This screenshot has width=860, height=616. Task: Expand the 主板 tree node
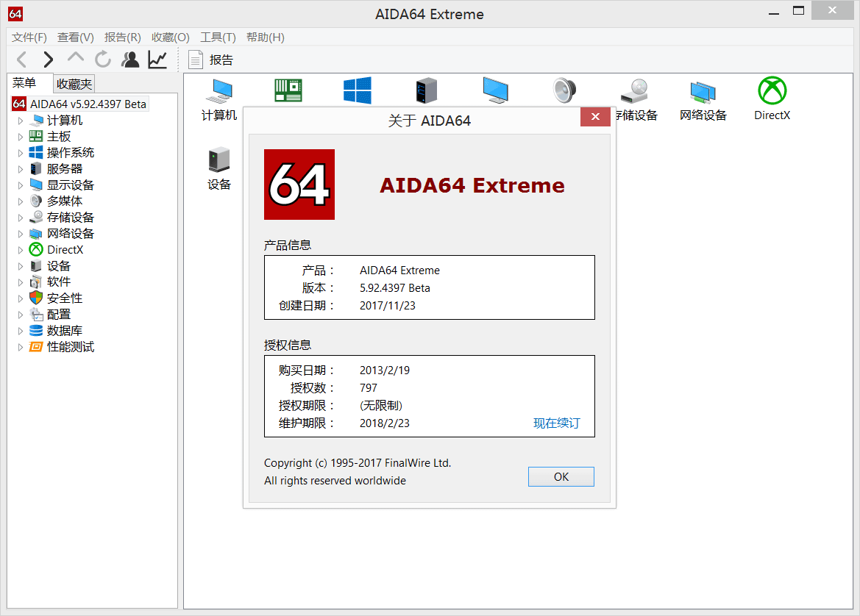pyautogui.click(x=21, y=137)
